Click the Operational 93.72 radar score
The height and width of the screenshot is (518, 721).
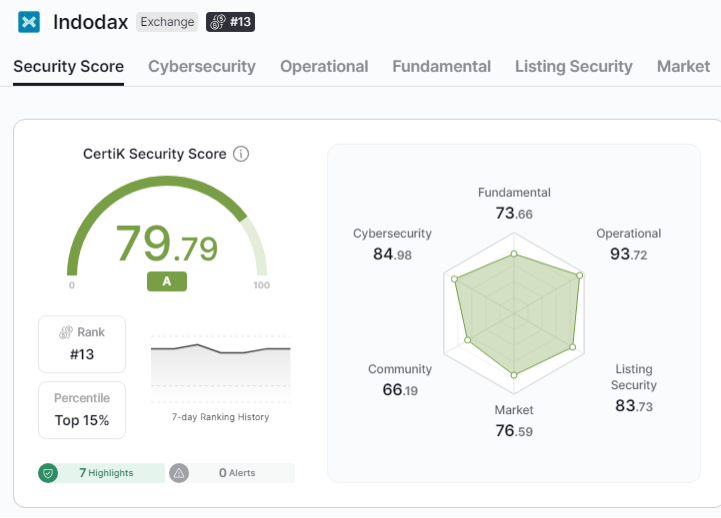point(628,245)
